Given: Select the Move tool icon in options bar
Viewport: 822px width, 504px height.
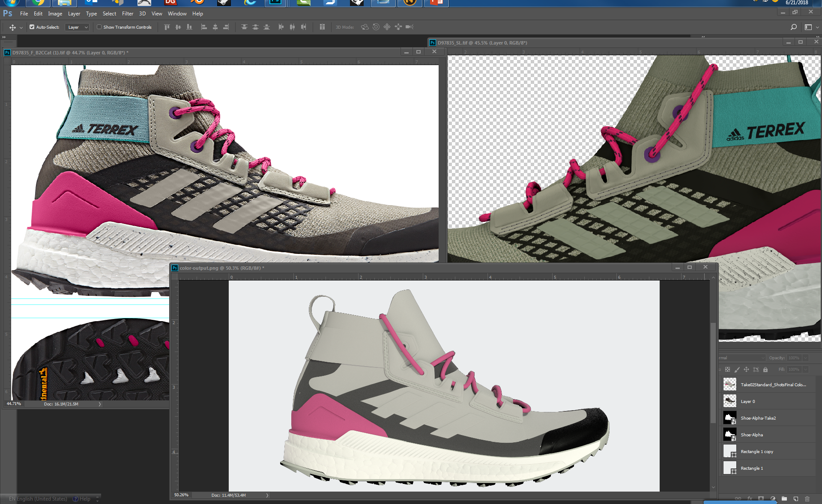Looking at the screenshot, I should click(x=12, y=27).
